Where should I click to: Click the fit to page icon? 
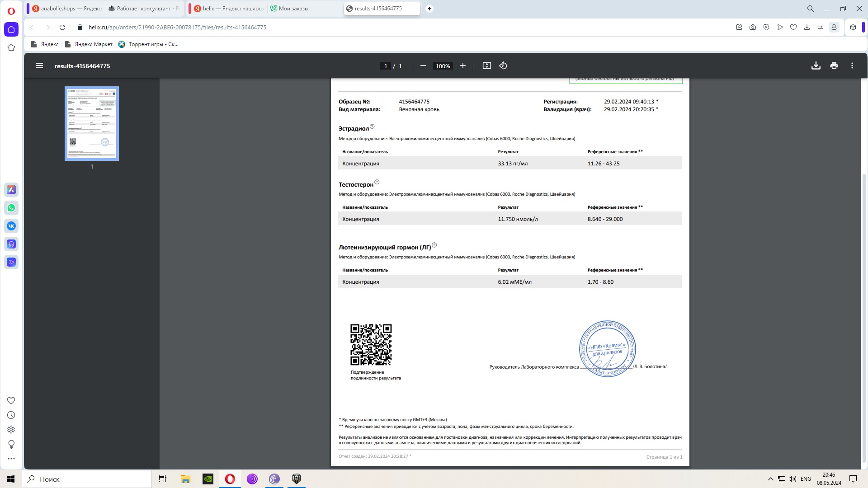(x=486, y=66)
